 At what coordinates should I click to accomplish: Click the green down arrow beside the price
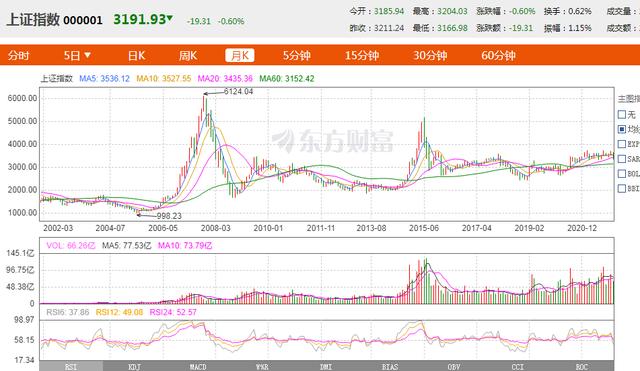tap(170, 18)
